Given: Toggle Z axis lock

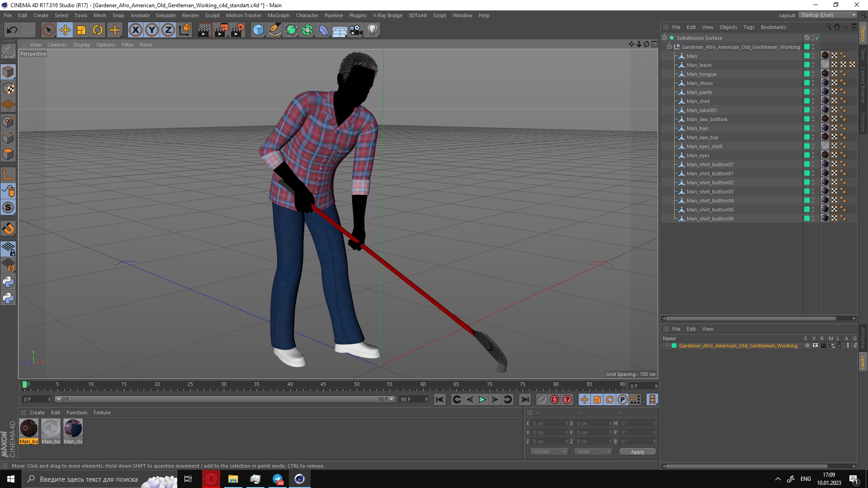Looking at the screenshot, I should coord(168,30).
